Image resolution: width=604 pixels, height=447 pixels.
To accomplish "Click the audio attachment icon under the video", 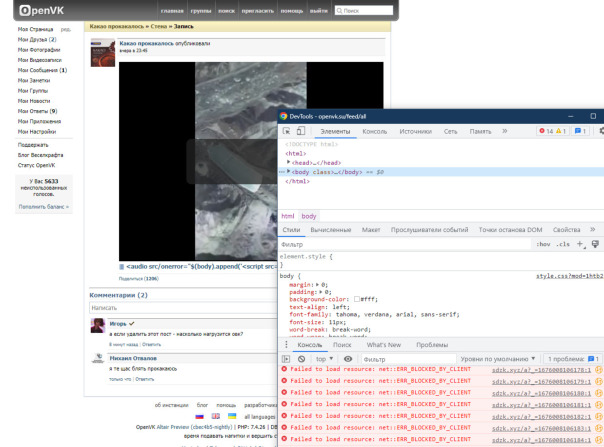I will pyautogui.click(x=122, y=267).
